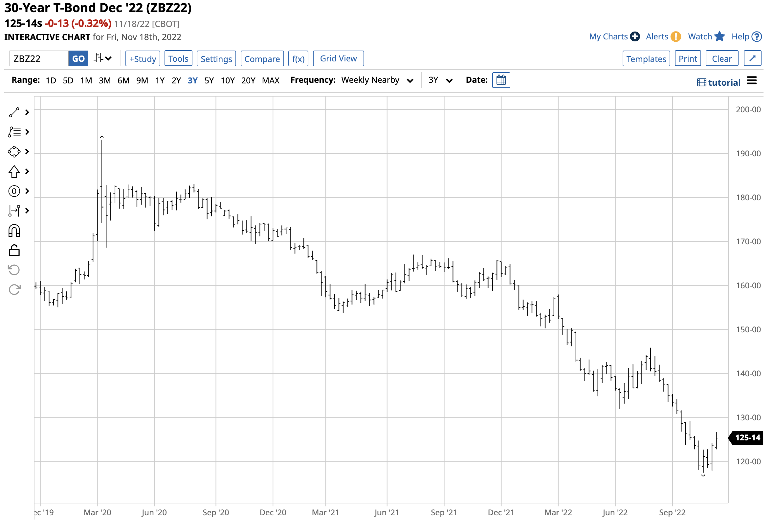Viewport: 775px width, 532px height.
Task: Expand the measurement tool options
Action: [x=27, y=211]
